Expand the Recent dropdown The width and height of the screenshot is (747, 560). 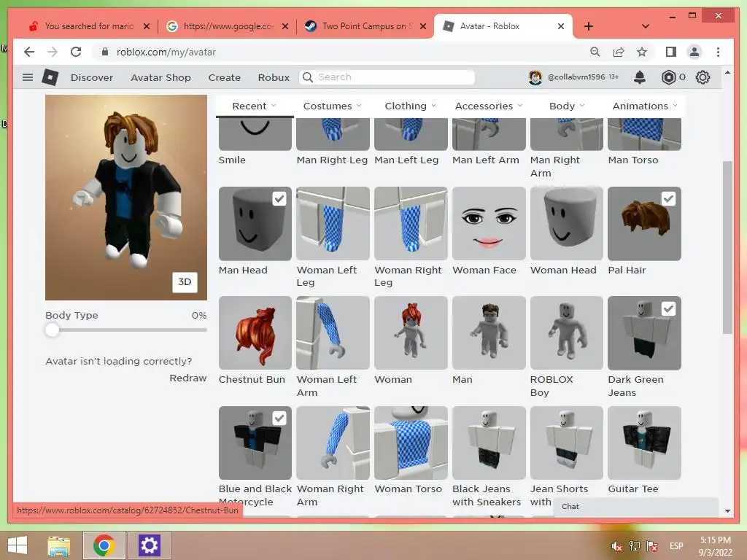pos(255,106)
